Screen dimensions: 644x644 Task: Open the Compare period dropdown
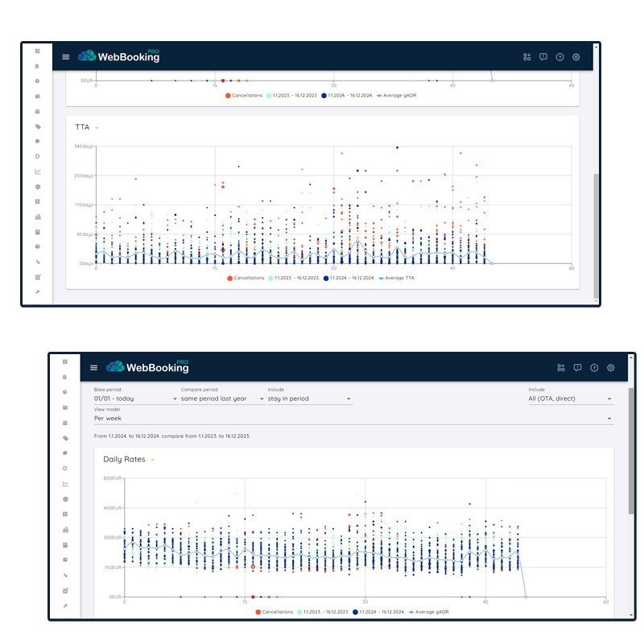pos(222,398)
